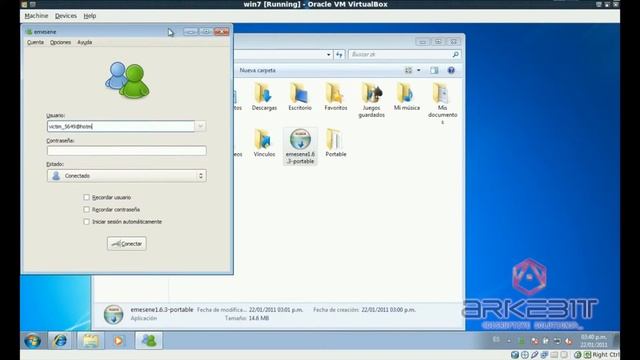Show hidden tray icons arrow

click(x=509, y=340)
